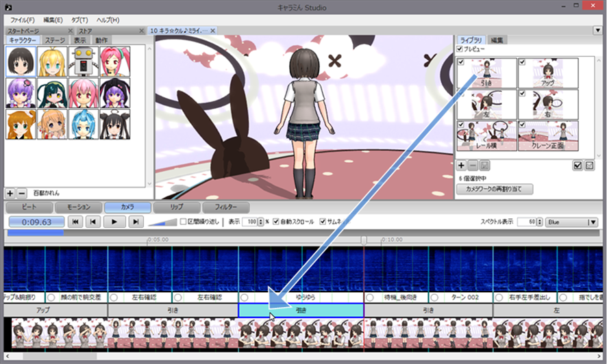Click the character list scroll-down arrow
Screen dimensions: 607x364
point(149,184)
